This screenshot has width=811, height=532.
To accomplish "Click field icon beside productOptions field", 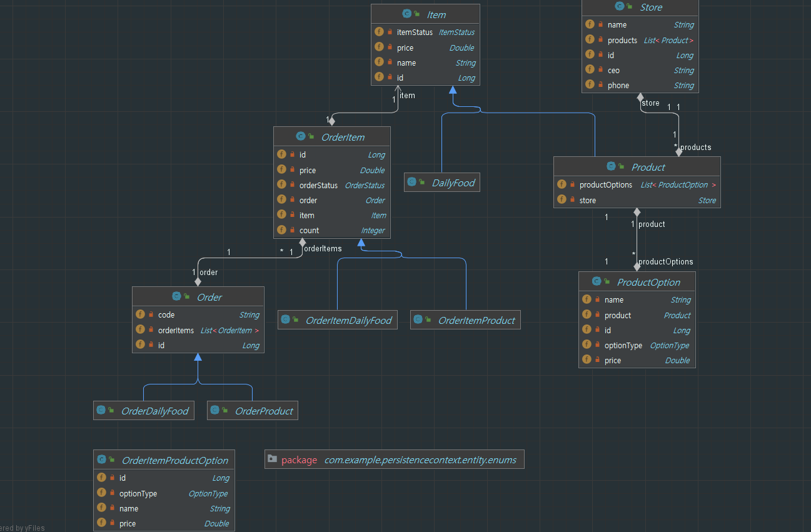I will pos(562,184).
